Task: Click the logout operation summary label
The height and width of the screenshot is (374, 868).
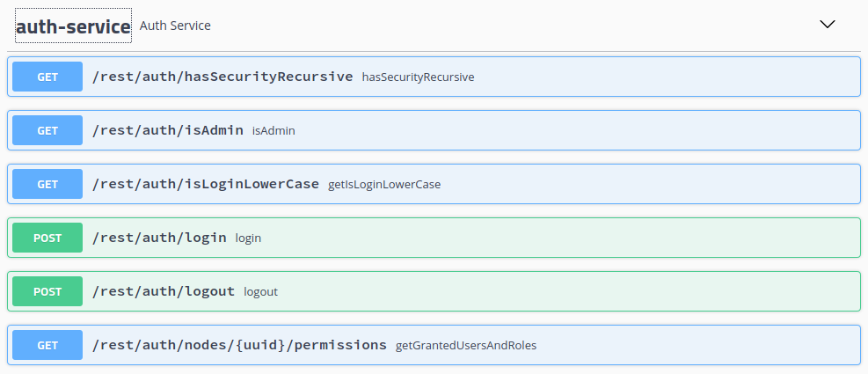Action: click(260, 292)
